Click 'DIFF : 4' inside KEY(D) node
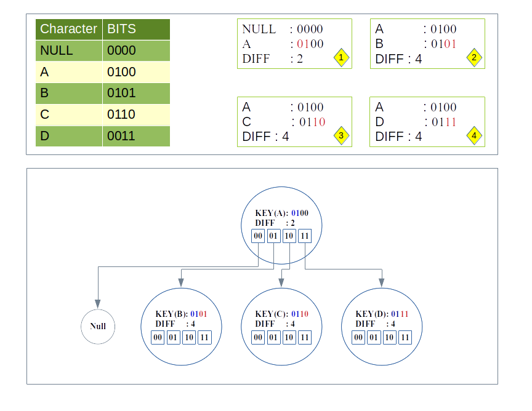Image resolution: width=532 pixels, height=411 pixels. 375,324
